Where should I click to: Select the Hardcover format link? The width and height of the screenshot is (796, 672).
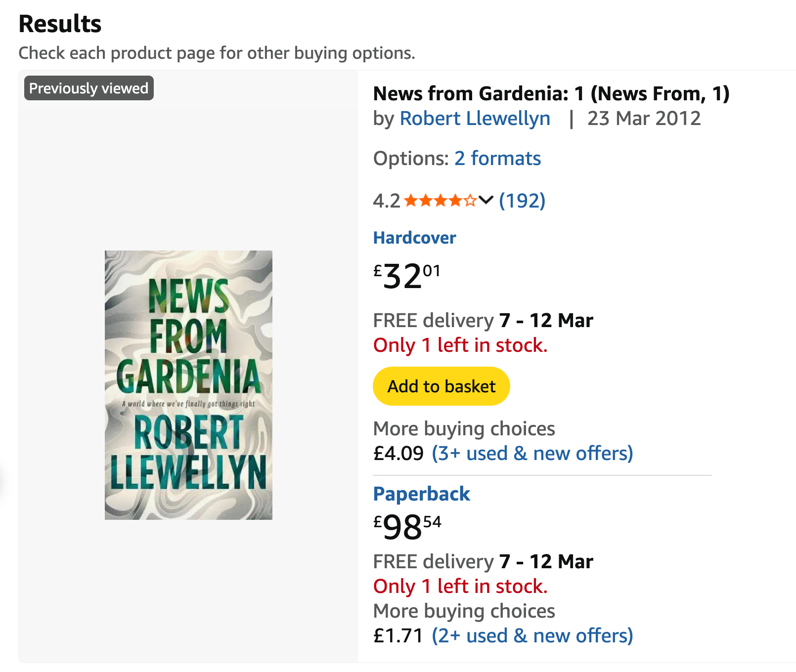click(x=414, y=238)
